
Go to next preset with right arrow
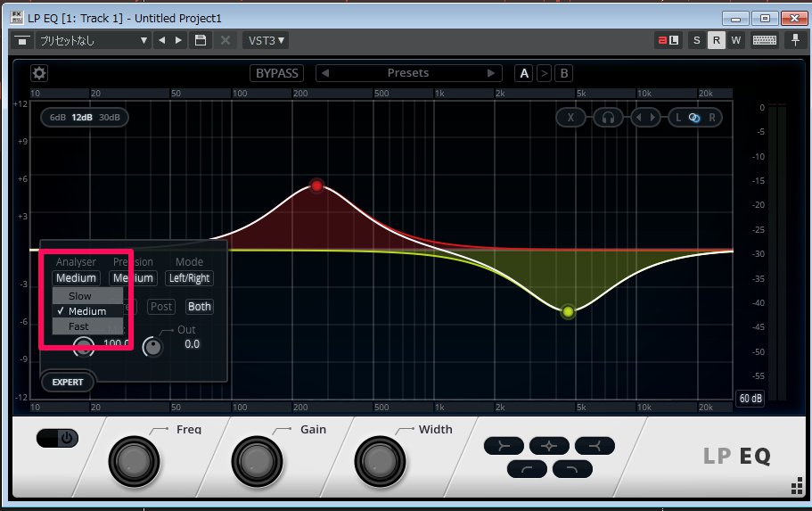click(x=491, y=73)
